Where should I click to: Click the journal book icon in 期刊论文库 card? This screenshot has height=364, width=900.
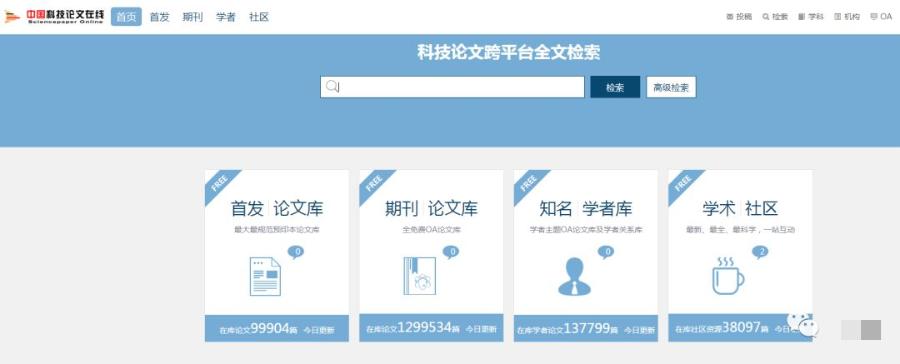point(420,276)
